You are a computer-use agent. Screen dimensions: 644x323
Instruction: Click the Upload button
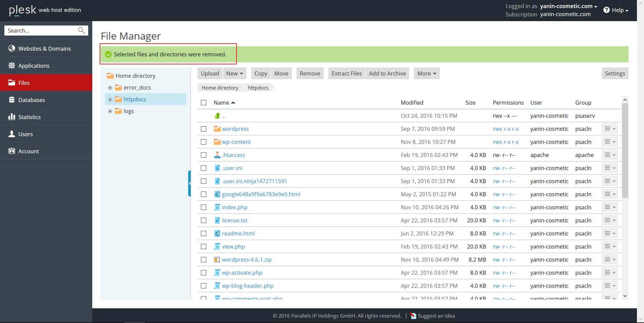coord(210,73)
